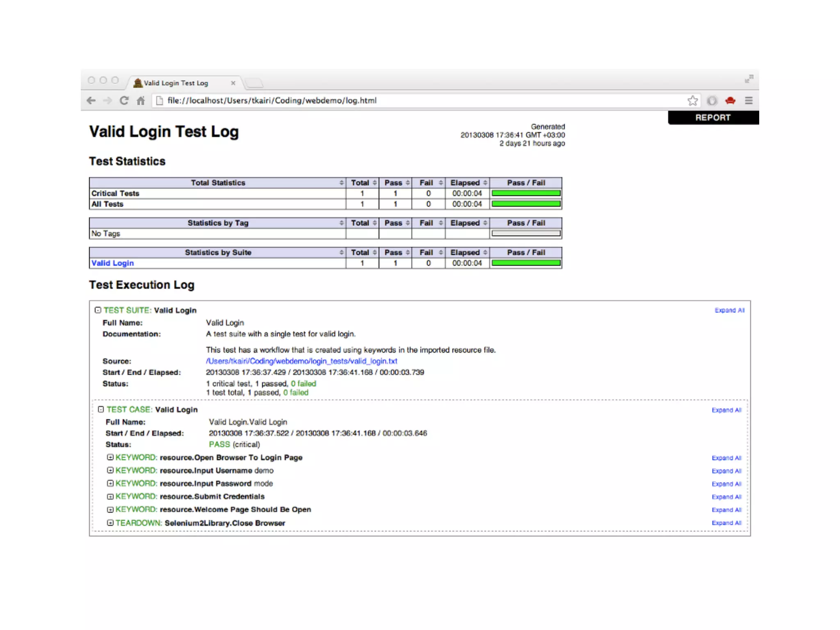Image resolution: width=840 pixels, height=630 pixels.
Task: Expand the TEARDOWN Close Browser entry
Action: [x=110, y=523]
